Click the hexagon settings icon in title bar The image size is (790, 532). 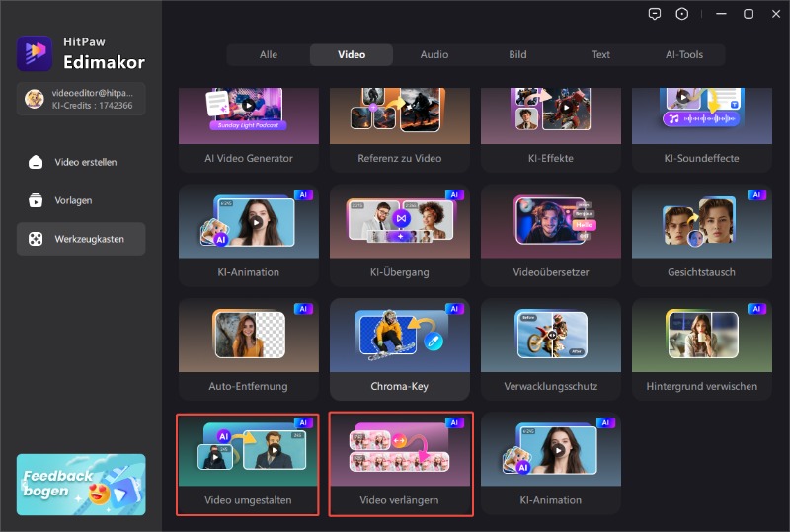click(682, 14)
